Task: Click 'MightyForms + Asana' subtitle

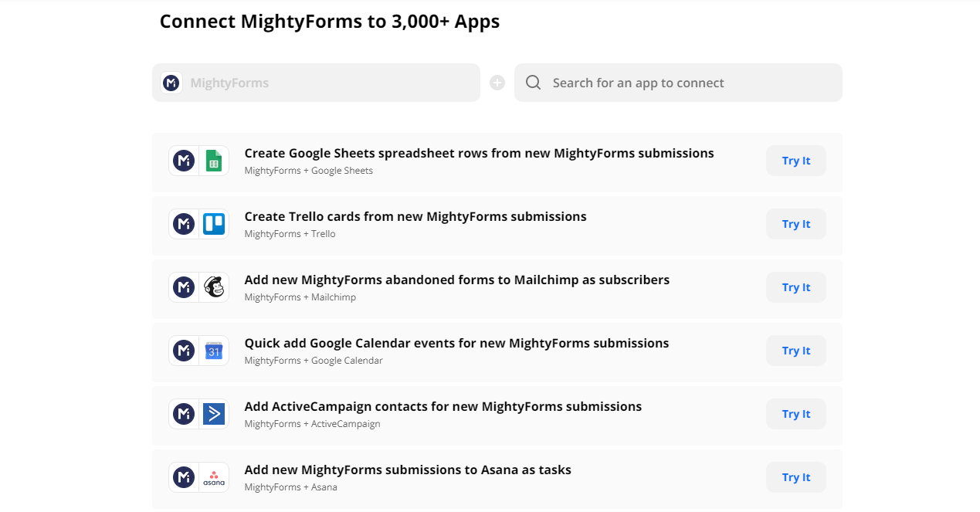Action: tap(291, 487)
